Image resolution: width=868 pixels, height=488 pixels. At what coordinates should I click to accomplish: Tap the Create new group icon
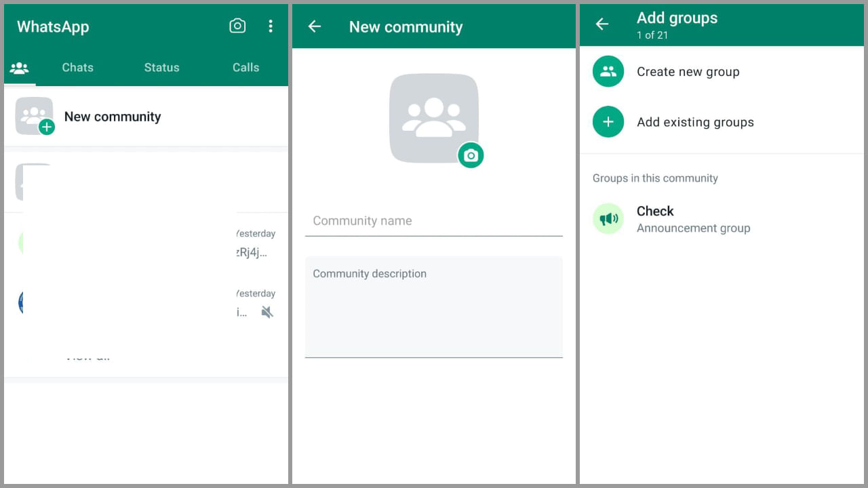coord(608,71)
